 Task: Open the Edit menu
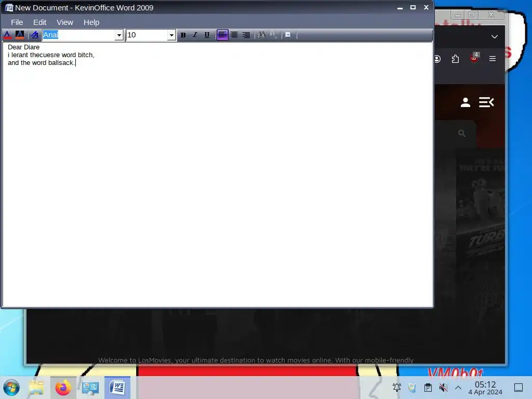(x=39, y=22)
